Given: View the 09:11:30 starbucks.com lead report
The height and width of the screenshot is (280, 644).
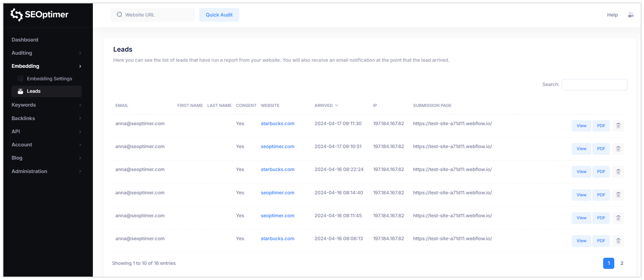Looking at the screenshot, I should click(581, 126).
